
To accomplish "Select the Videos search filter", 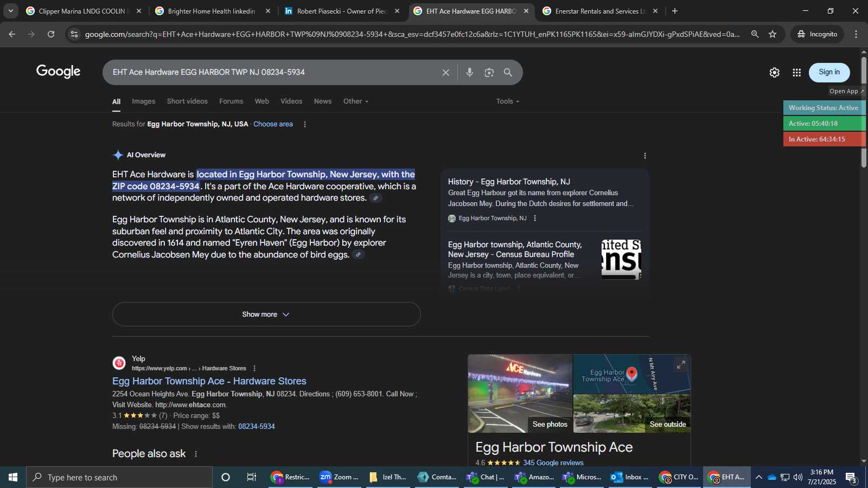I will pos(291,101).
